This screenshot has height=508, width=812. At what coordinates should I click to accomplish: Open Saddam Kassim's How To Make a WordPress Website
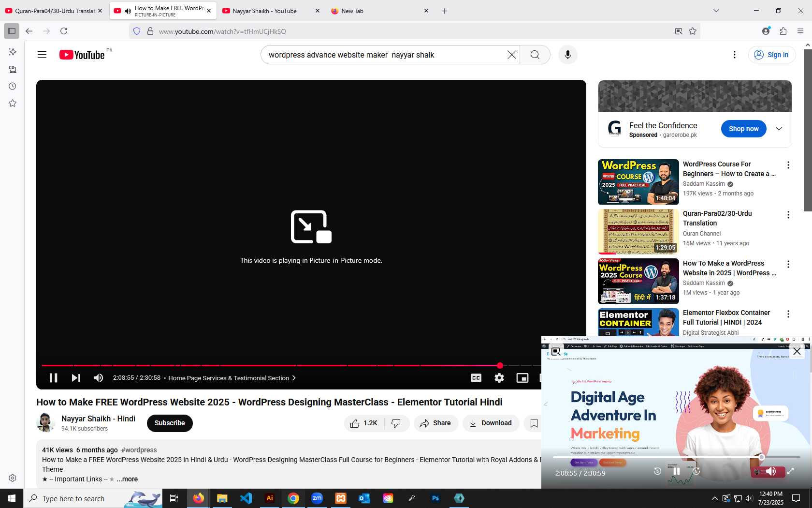(x=729, y=268)
